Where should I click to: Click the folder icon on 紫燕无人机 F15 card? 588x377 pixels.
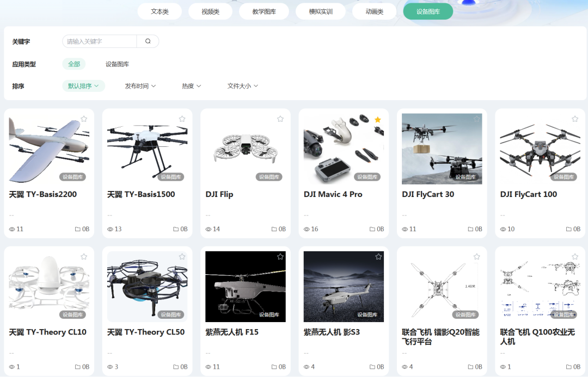pos(274,367)
